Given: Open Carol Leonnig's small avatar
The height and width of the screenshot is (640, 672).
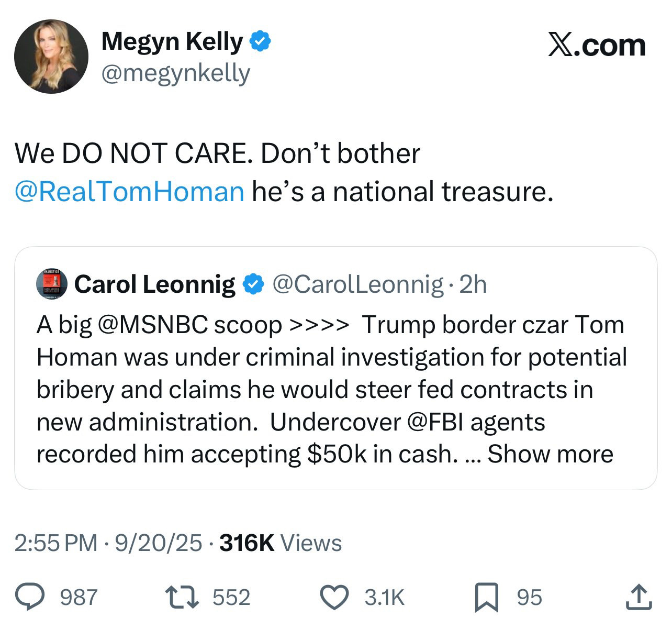Looking at the screenshot, I should (52, 284).
